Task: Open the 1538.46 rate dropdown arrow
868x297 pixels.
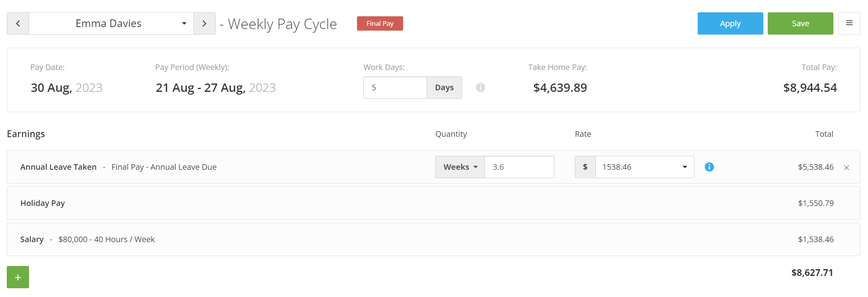Action: 685,167
